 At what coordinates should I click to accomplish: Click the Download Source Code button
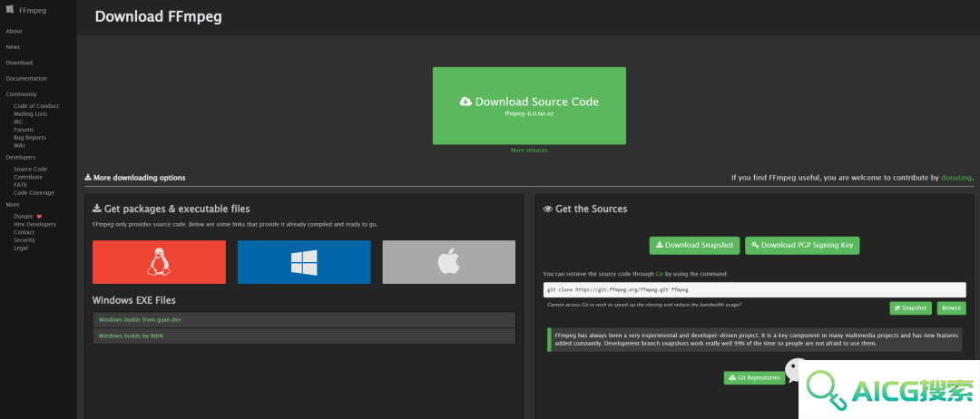coord(529,105)
